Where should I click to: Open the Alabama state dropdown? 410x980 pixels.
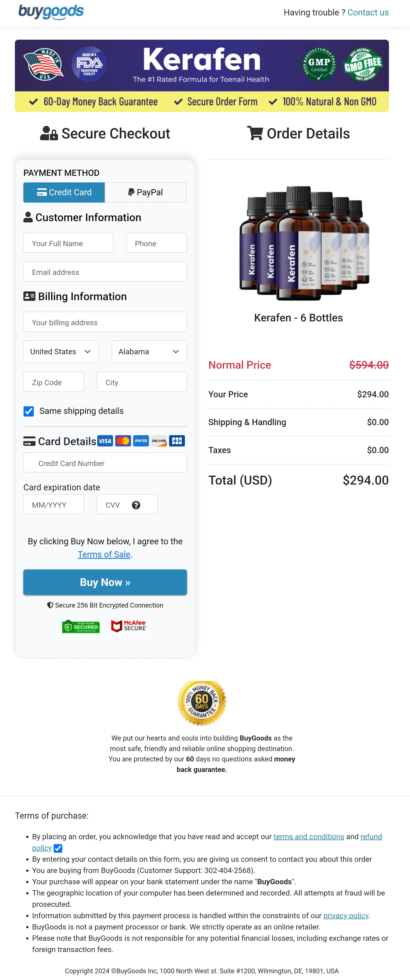149,352
